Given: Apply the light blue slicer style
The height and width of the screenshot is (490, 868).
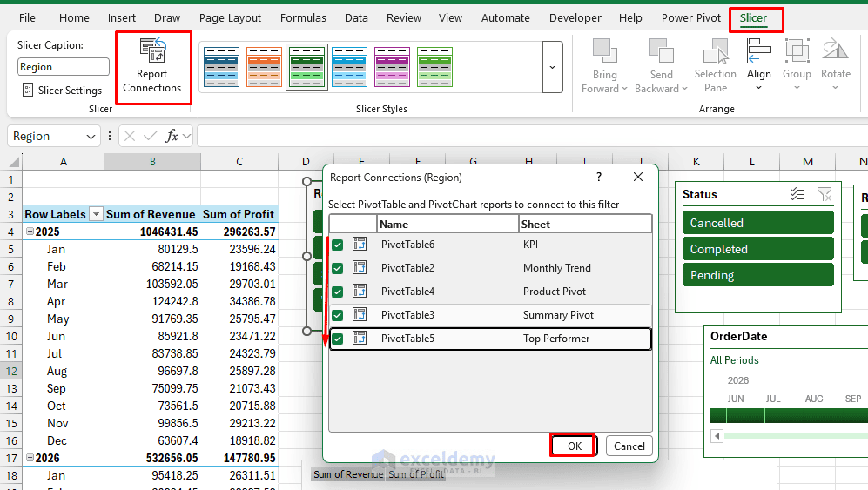Looking at the screenshot, I should click(x=349, y=67).
